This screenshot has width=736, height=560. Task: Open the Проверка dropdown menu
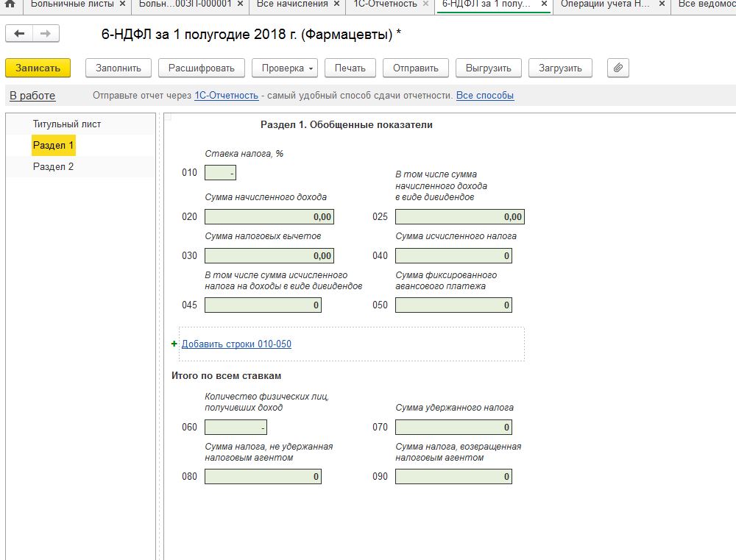click(284, 68)
